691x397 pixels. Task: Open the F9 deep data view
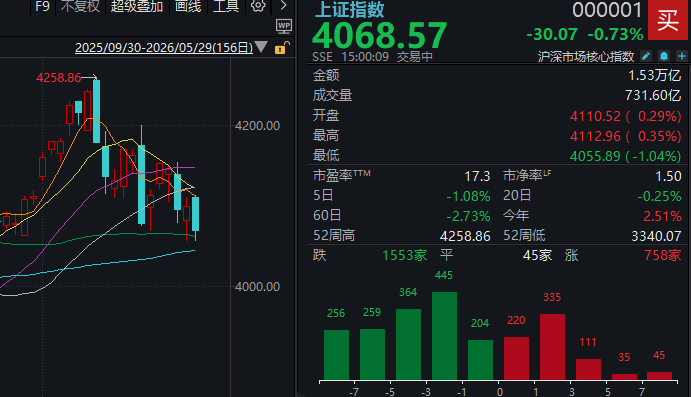[x=42, y=6]
